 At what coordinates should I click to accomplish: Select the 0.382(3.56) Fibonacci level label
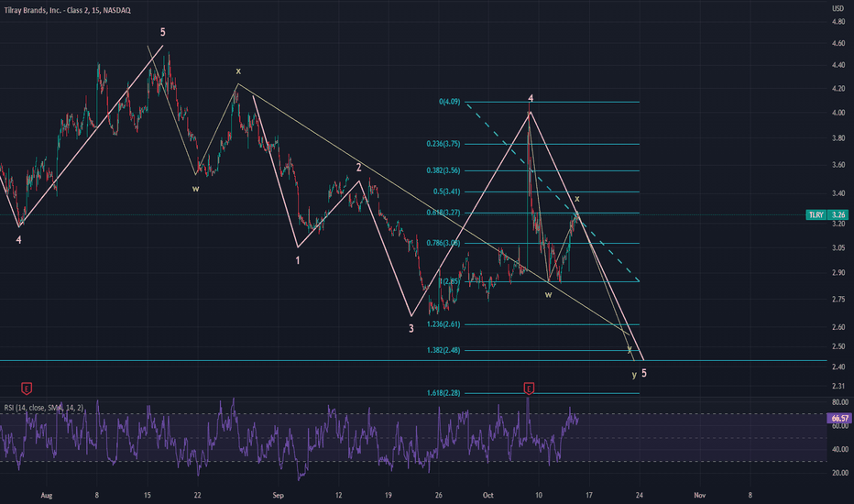coord(443,170)
